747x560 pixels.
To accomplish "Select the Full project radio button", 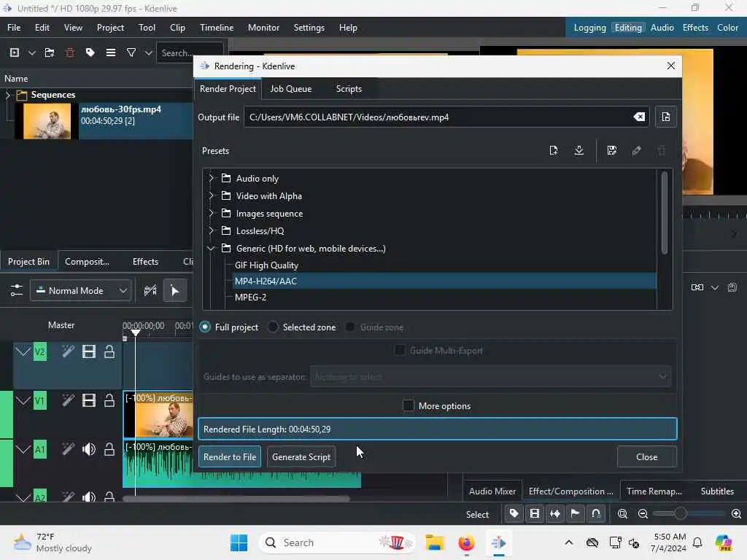I will coord(205,327).
